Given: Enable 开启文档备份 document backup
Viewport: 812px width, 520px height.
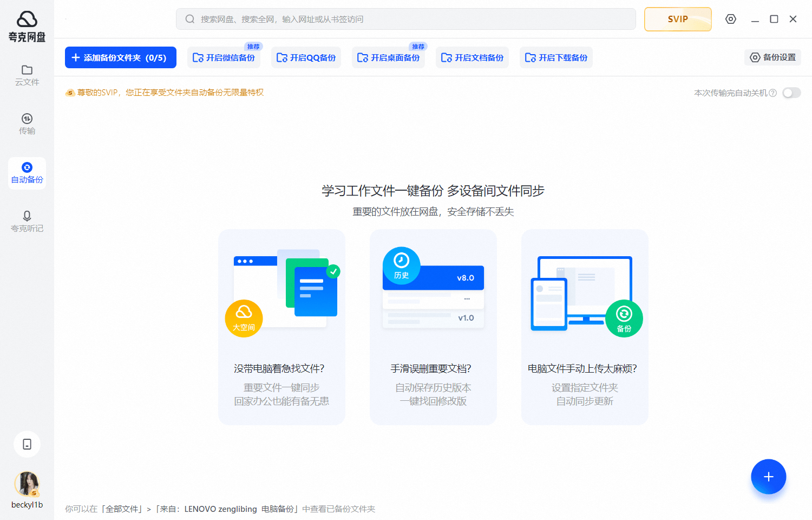Looking at the screenshot, I should (x=472, y=57).
